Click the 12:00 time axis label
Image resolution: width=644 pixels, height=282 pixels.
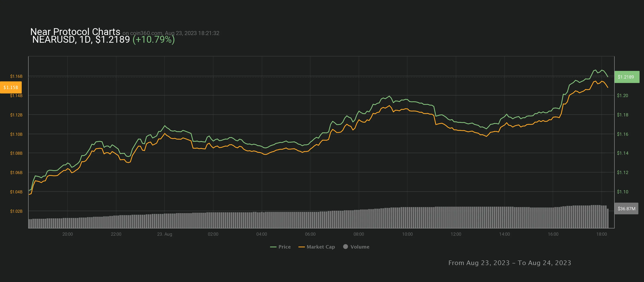click(x=456, y=234)
